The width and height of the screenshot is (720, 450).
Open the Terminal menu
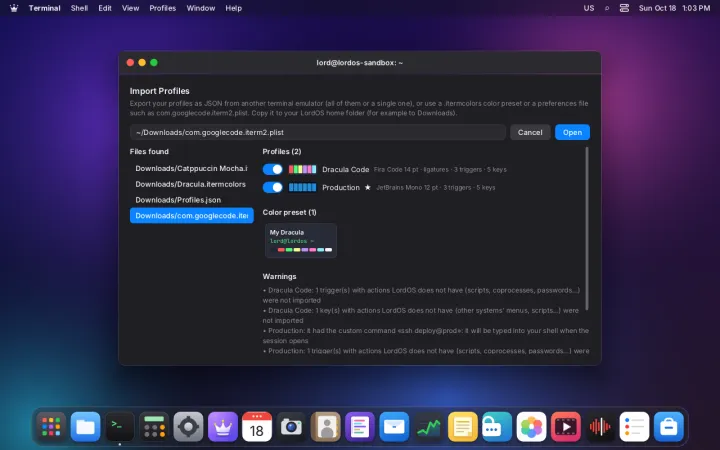point(45,8)
